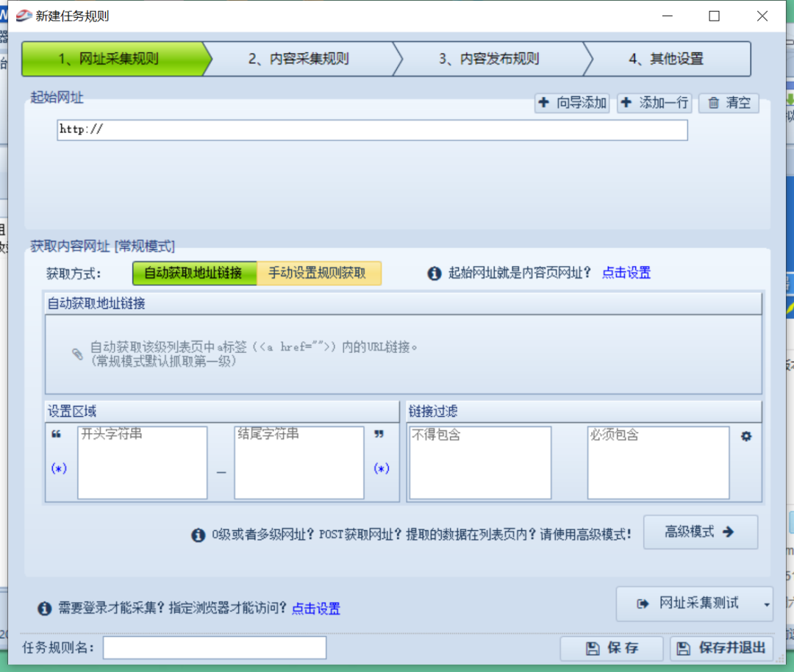Insert wildcard (*) beside 结尾字符串
Screen dimensions: 794x672
382,468
